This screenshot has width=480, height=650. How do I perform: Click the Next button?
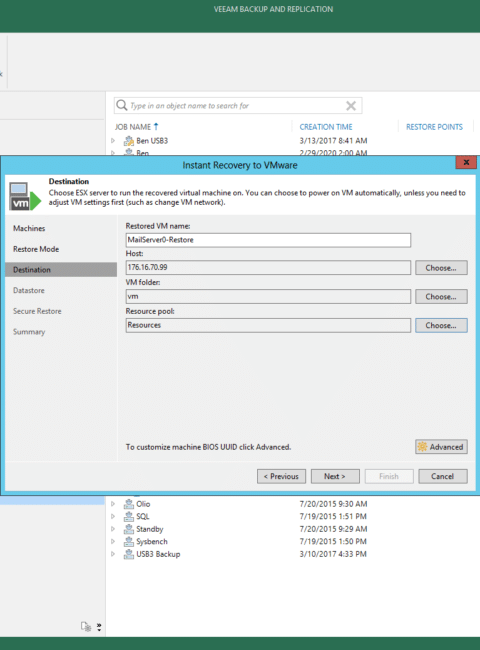335,476
